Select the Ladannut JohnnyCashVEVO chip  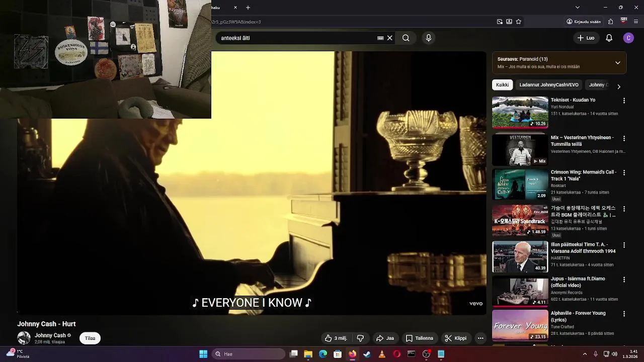(x=548, y=85)
